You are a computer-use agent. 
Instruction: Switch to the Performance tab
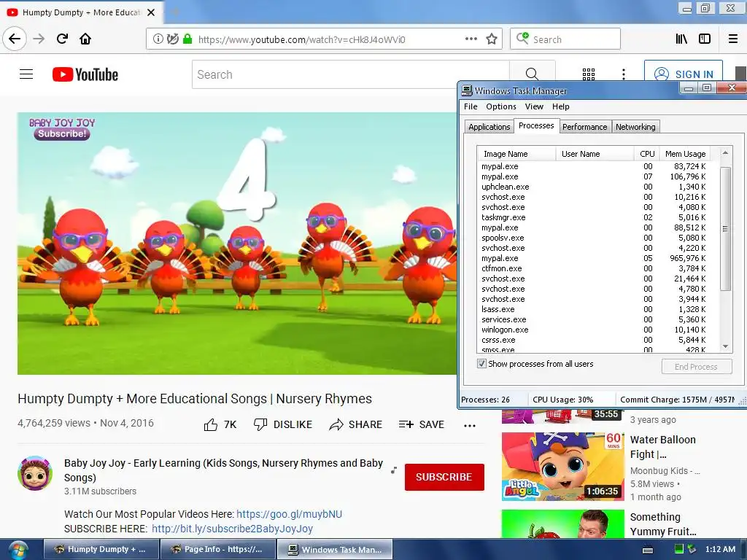[x=584, y=127]
